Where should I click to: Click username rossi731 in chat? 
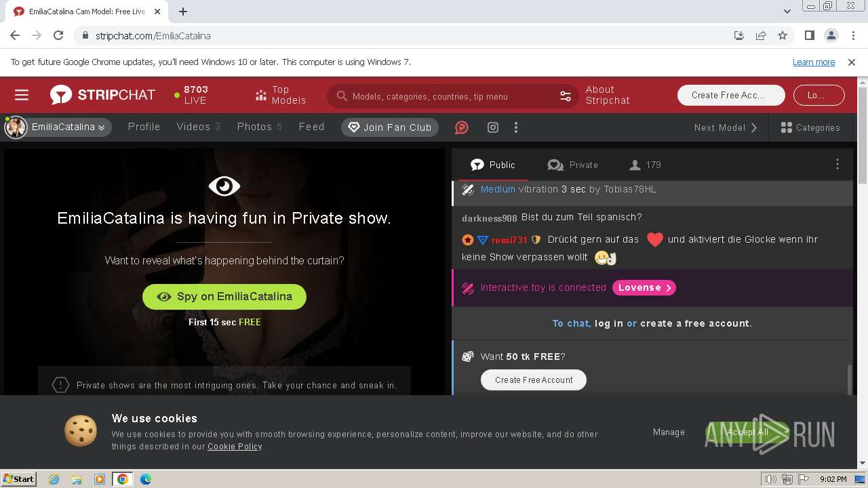(x=509, y=240)
